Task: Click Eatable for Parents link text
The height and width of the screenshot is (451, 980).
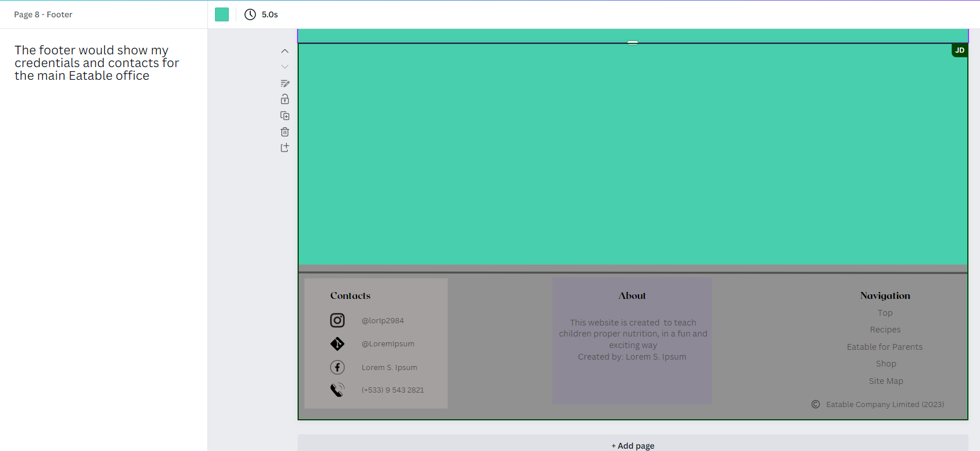Action: pos(885,347)
